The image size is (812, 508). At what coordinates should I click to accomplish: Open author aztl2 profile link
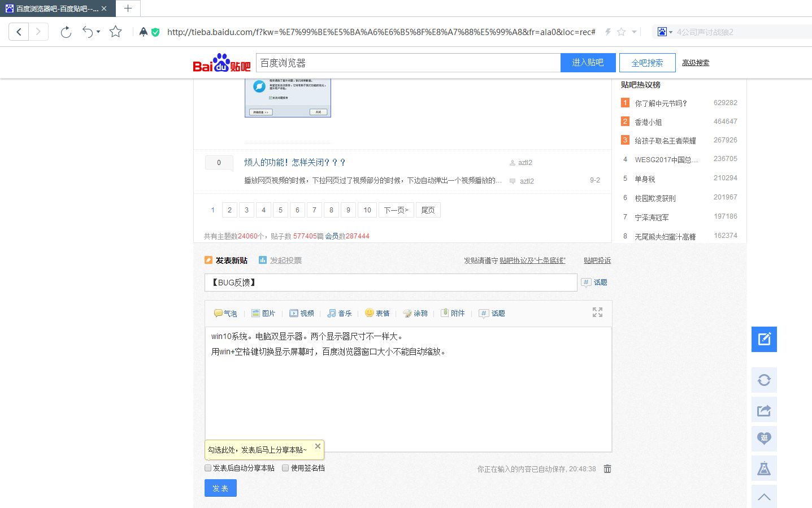click(x=525, y=163)
